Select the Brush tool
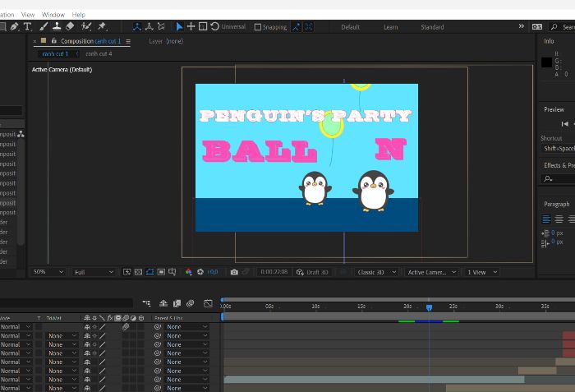 pyautogui.click(x=44, y=26)
